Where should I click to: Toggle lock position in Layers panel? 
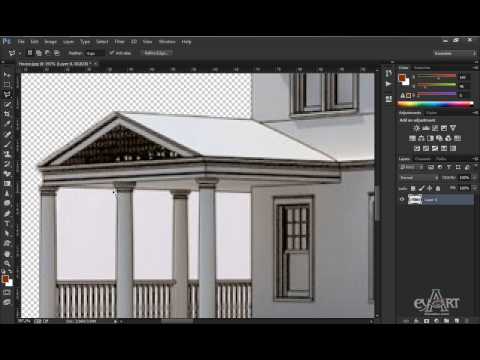[x=430, y=188]
